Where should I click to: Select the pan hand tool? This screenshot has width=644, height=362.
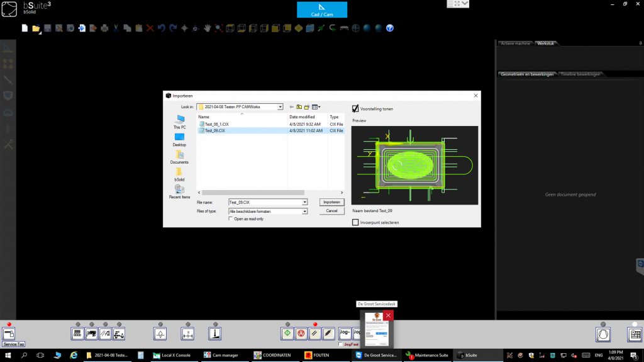[x=207, y=28]
